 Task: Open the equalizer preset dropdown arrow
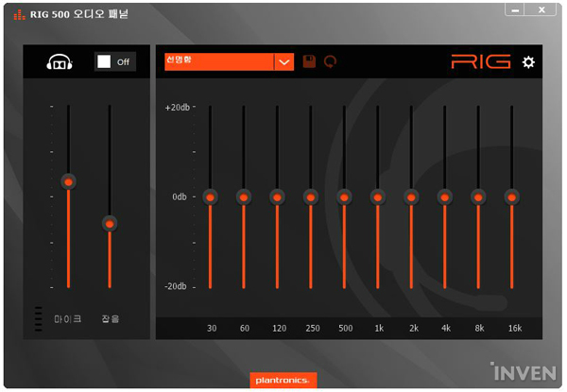point(284,62)
